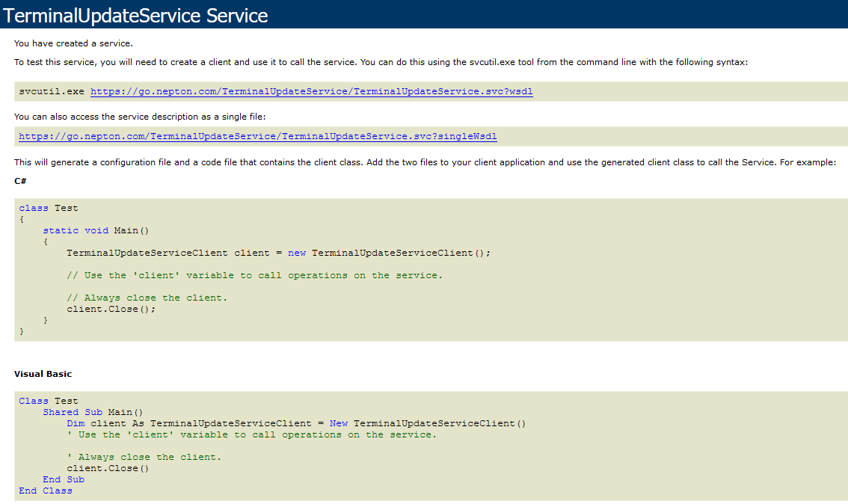Click the C# 'new TerminalUpdateServiceClient();' line

(x=278, y=253)
